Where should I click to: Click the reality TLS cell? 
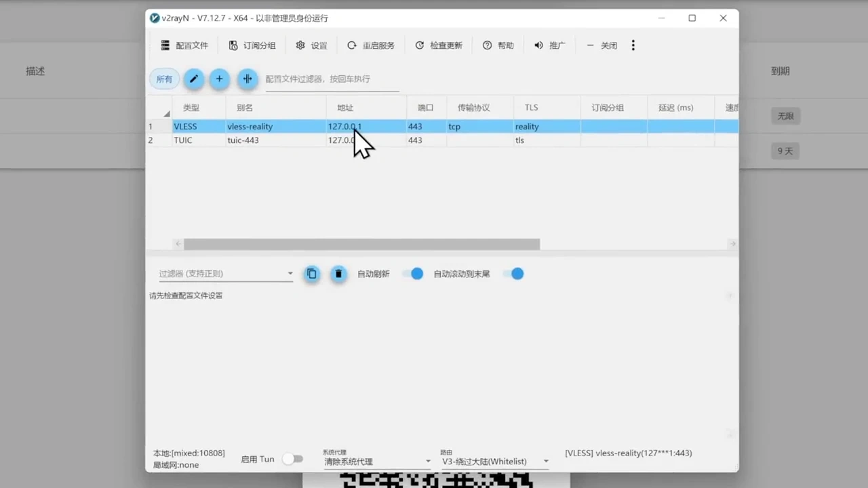tap(547, 127)
